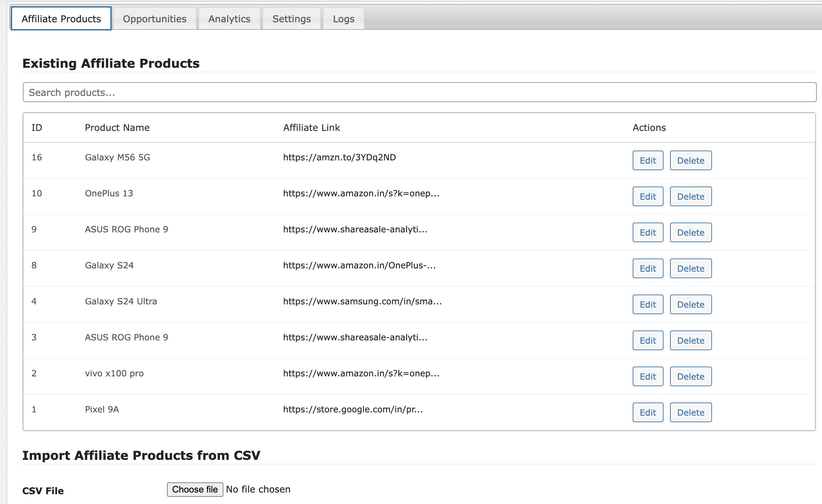Screen dimensions: 822x504
Task: Edit the Galaxy S24 Ultra product
Action: click(x=647, y=304)
